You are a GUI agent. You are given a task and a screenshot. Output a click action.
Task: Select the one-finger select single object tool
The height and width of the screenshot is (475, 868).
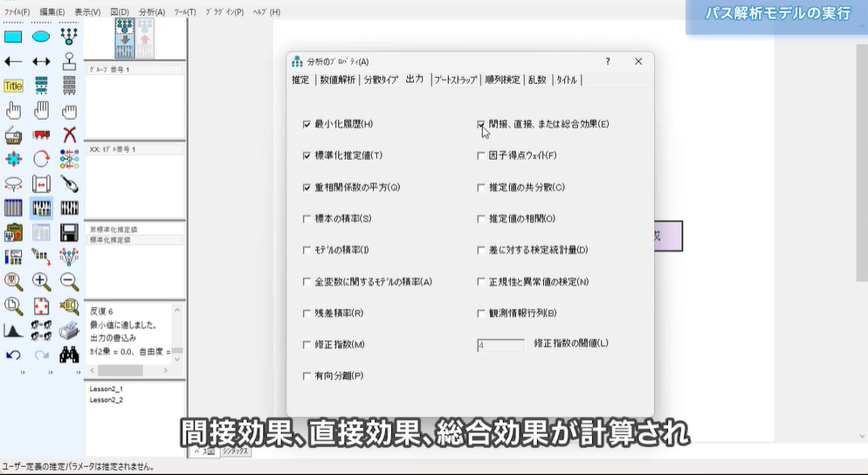click(x=13, y=111)
